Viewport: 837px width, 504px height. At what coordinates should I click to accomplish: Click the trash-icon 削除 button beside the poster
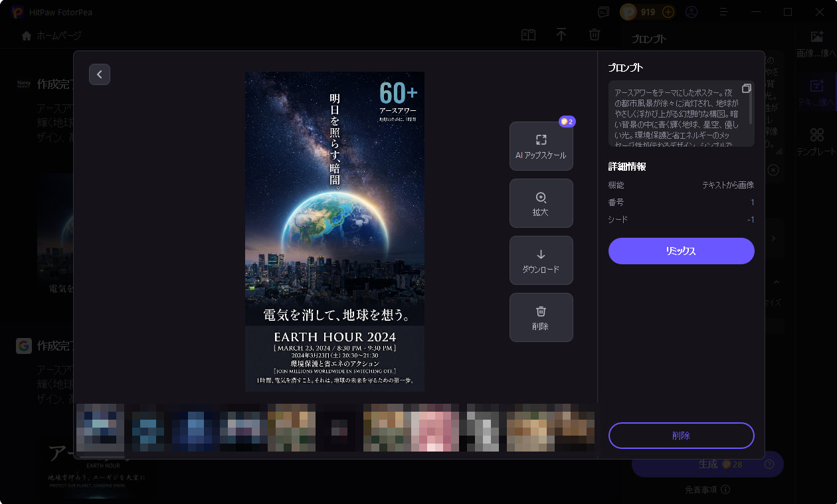(541, 317)
